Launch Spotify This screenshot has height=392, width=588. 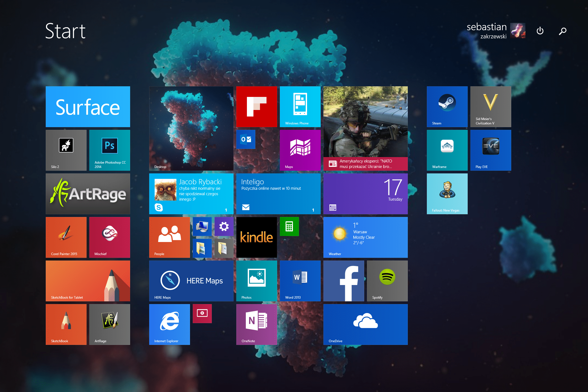click(x=387, y=281)
